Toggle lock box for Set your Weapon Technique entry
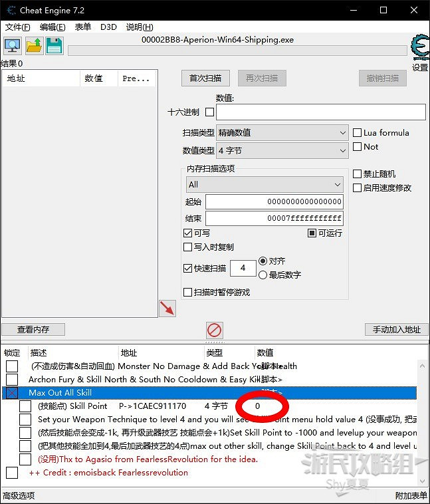Viewport: 430px width, 504px height. (x=25, y=419)
